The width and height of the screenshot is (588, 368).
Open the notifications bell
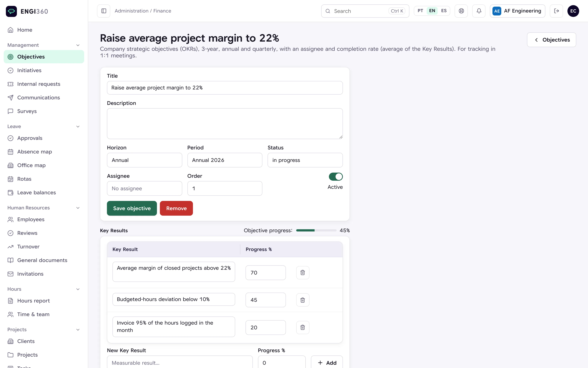[479, 11]
